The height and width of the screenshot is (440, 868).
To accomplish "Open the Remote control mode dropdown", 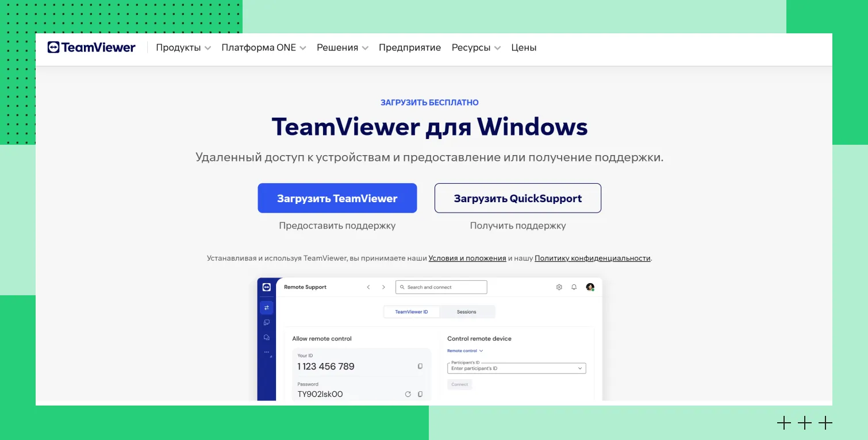I will point(465,350).
